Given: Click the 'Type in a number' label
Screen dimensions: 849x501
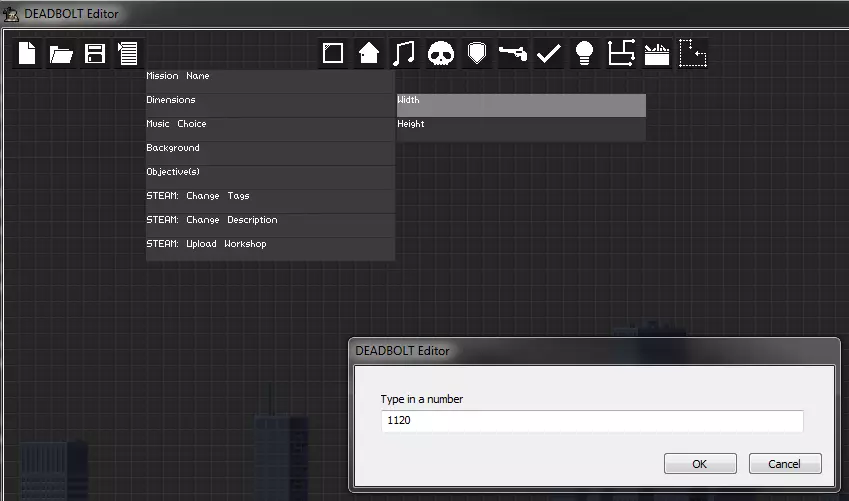Looking at the screenshot, I should [422, 399].
